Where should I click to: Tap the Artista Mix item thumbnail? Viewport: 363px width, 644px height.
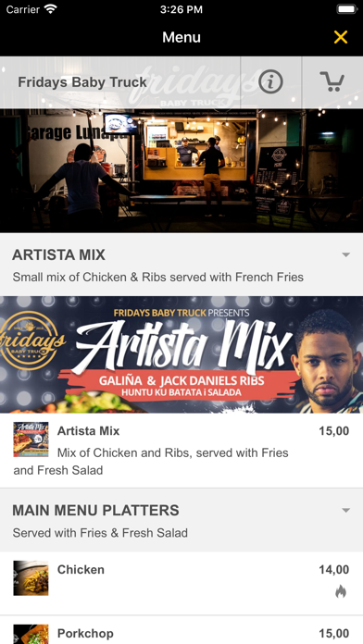(31, 440)
